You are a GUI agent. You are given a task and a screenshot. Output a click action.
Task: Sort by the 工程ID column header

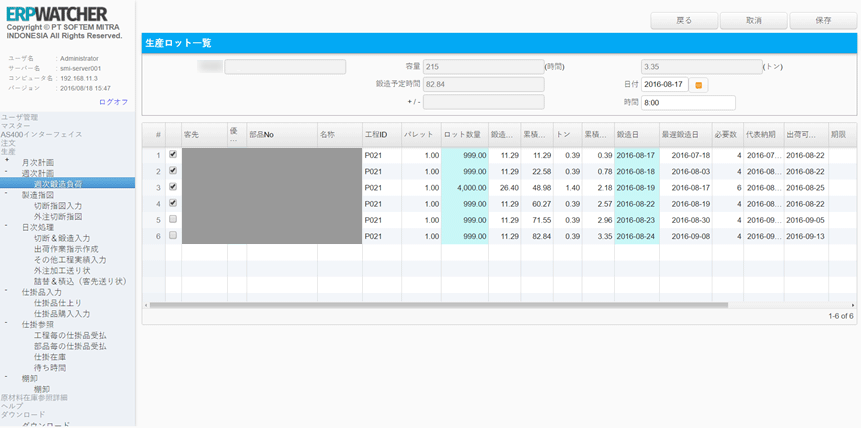point(382,135)
